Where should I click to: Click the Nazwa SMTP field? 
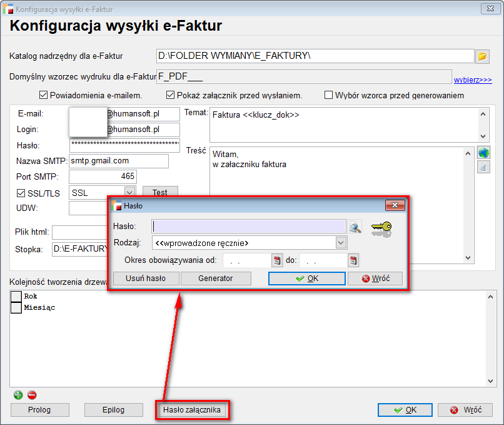click(x=119, y=161)
